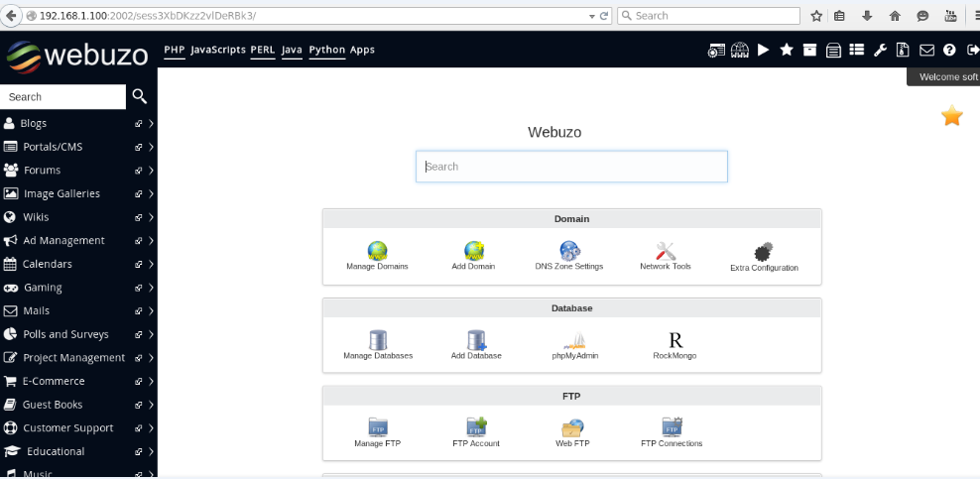Open the Image Galleries category
Viewport: 980px width, 479px height.
pos(61,193)
